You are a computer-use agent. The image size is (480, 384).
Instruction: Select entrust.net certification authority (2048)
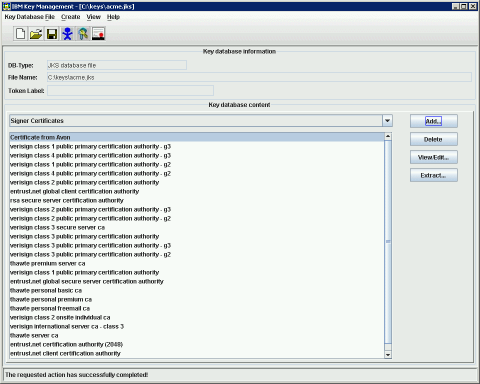point(197,344)
